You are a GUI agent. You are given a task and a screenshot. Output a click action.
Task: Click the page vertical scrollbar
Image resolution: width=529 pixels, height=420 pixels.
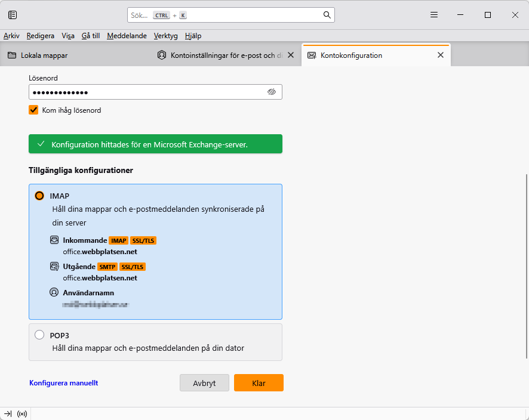(527, 266)
